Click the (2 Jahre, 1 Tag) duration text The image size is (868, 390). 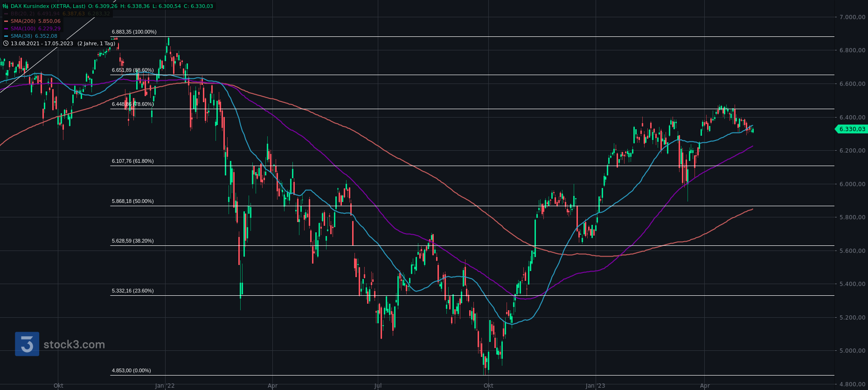pyautogui.click(x=96, y=43)
